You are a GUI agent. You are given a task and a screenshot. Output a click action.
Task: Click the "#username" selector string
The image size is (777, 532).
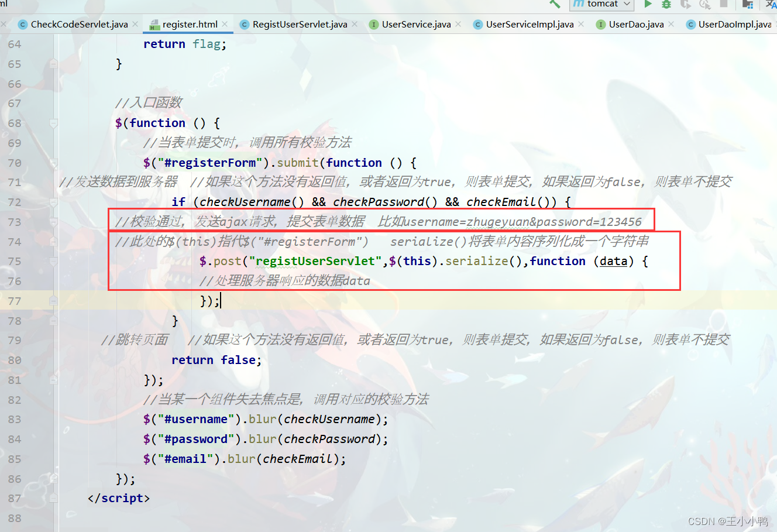[196, 420]
